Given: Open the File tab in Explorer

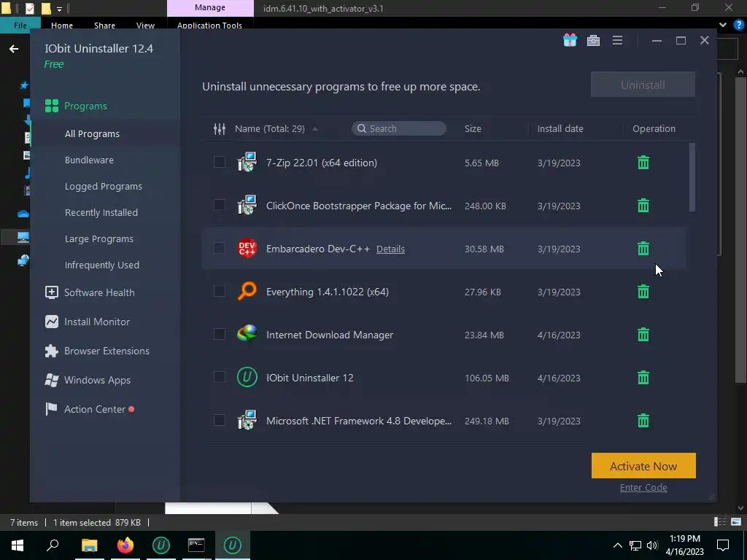Looking at the screenshot, I should [20, 26].
